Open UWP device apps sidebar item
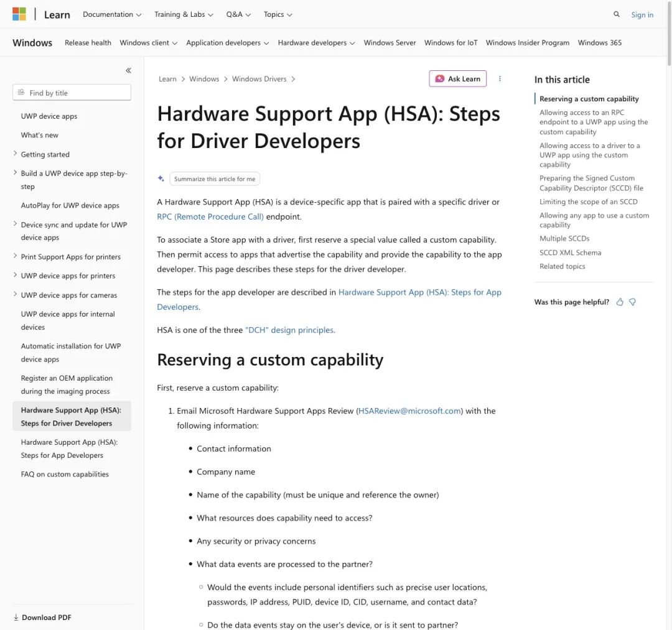The image size is (672, 630). click(49, 116)
